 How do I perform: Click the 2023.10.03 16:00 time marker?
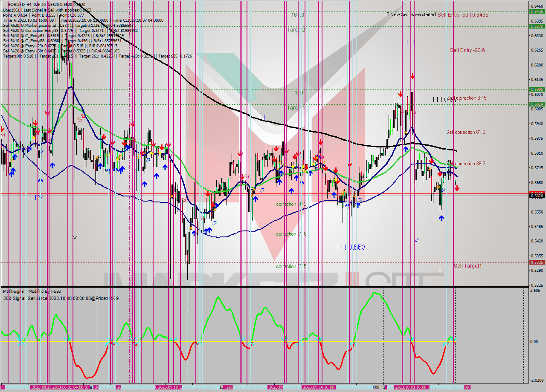point(412,387)
